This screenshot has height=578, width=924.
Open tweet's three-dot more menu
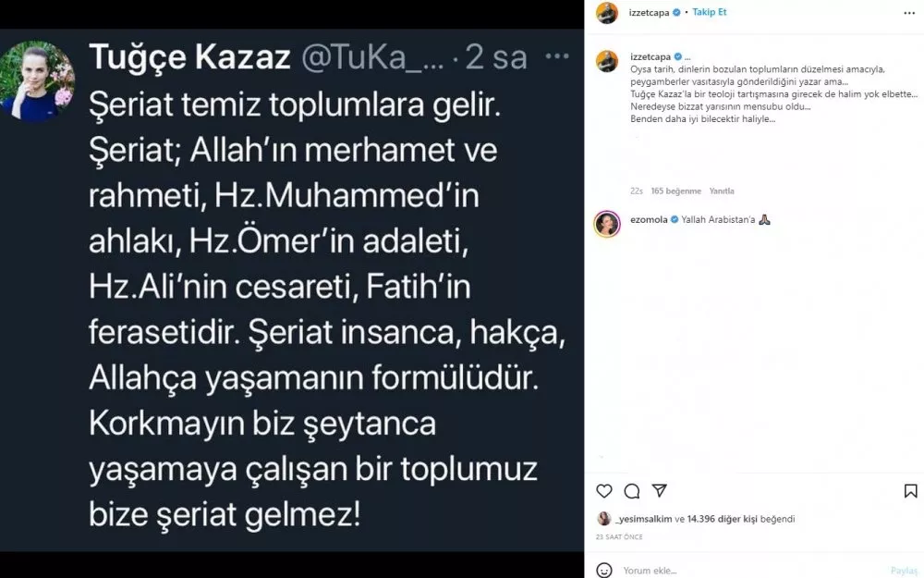557,56
